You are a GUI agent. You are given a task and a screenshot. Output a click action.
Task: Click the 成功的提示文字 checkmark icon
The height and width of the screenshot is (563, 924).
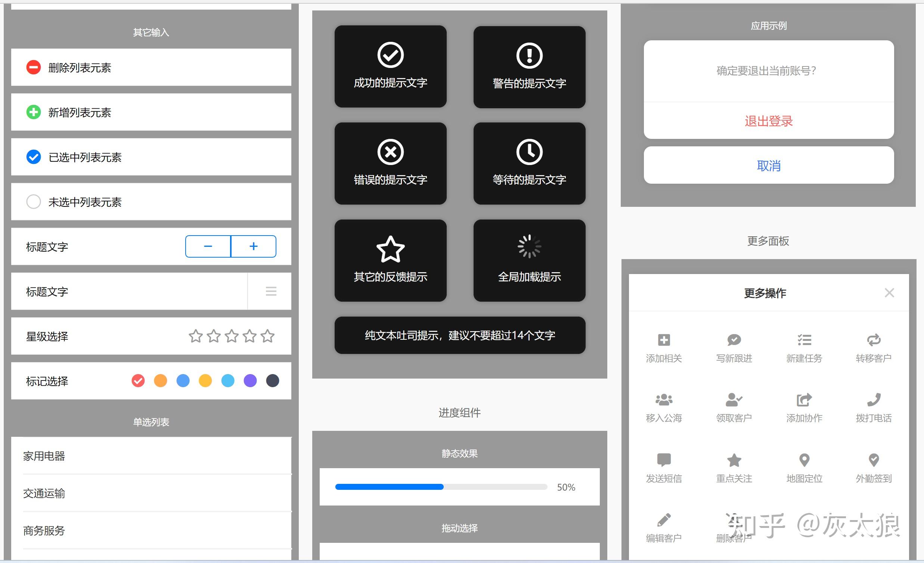(390, 55)
